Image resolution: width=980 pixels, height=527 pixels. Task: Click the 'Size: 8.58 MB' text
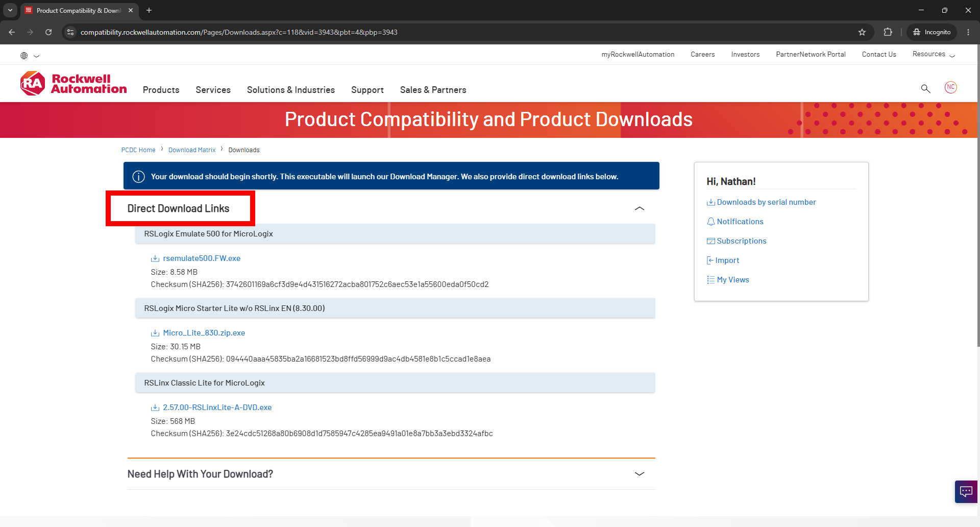click(174, 272)
